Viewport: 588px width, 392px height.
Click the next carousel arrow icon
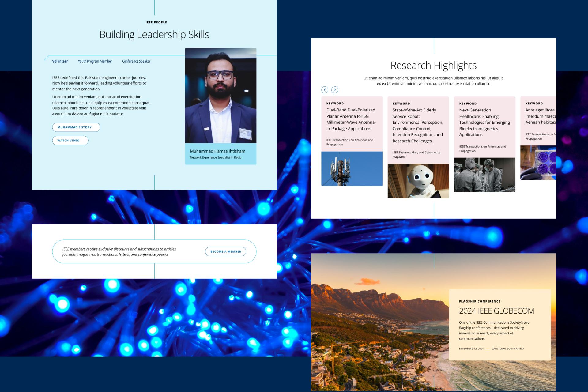(x=335, y=90)
